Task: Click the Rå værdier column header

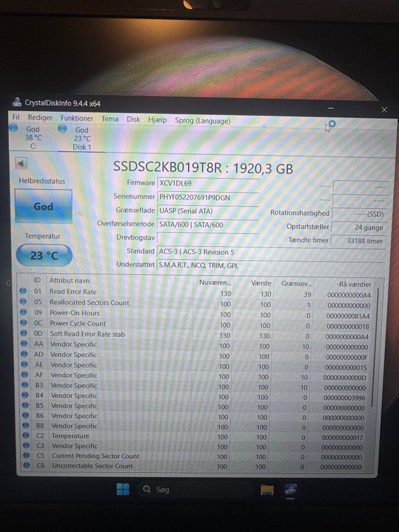Action: tap(355, 284)
